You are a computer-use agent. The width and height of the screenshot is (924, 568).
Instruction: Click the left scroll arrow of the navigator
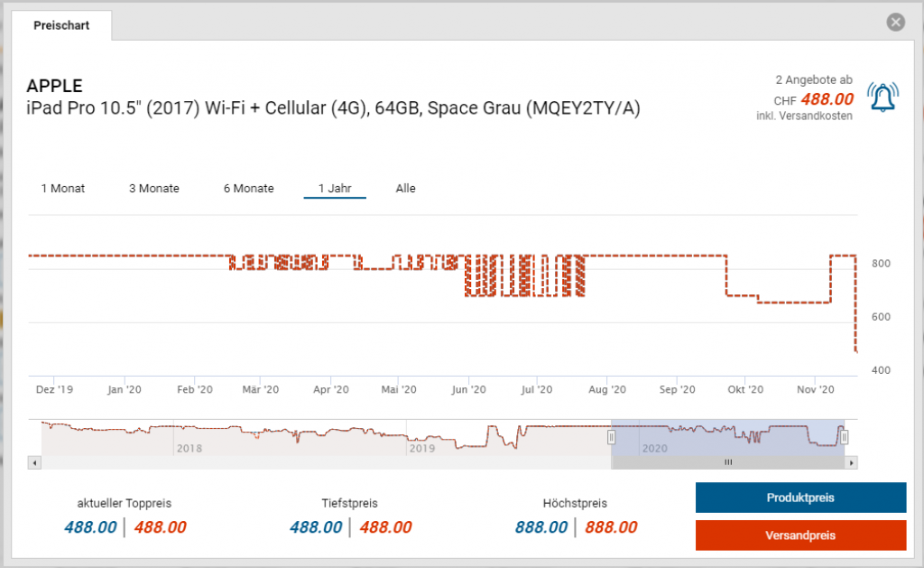click(x=35, y=463)
